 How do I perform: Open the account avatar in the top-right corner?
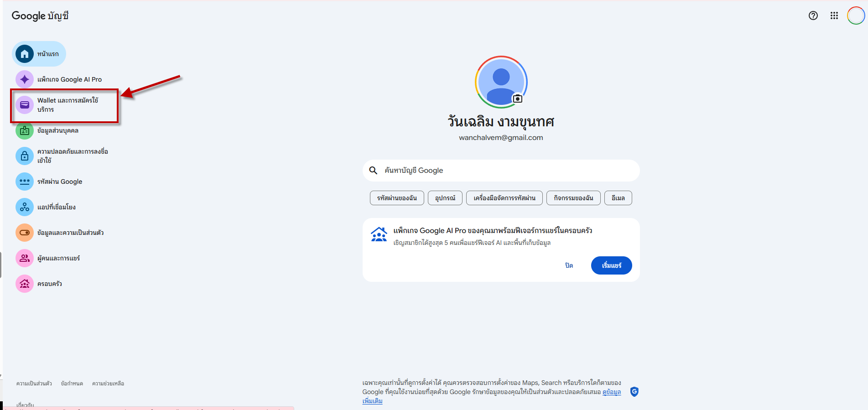[x=856, y=16]
